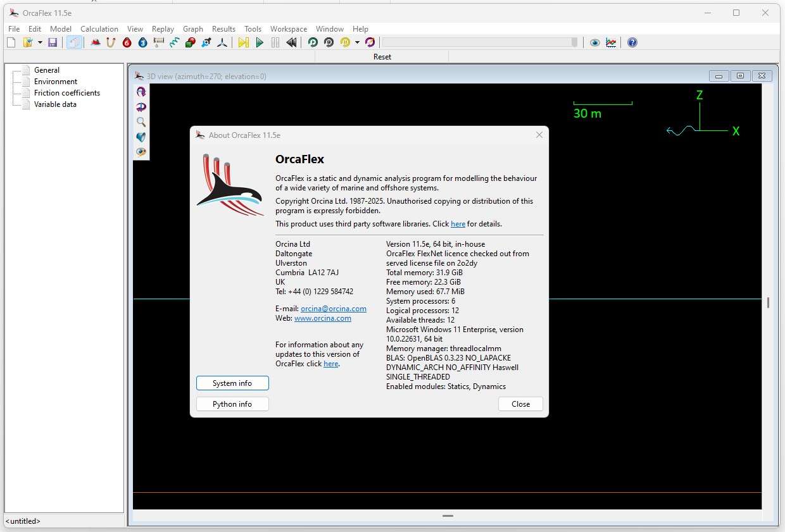Toggle the eye view icon in main toolbar

[x=594, y=42]
